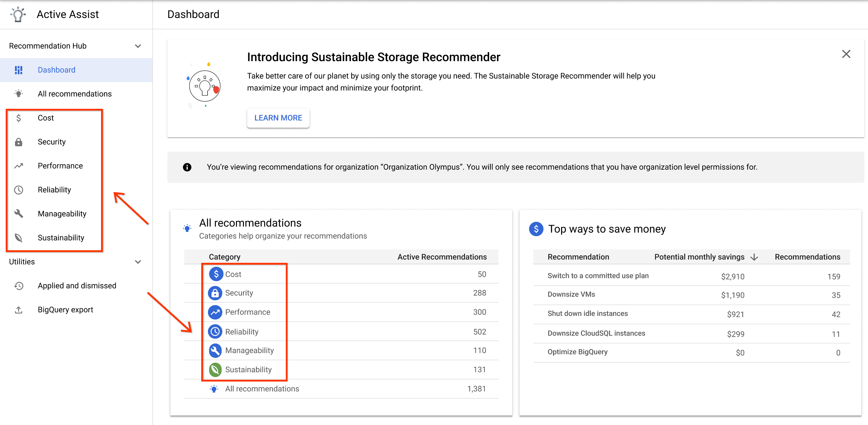
Task: Open All recommendations menu item
Action: coord(74,94)
